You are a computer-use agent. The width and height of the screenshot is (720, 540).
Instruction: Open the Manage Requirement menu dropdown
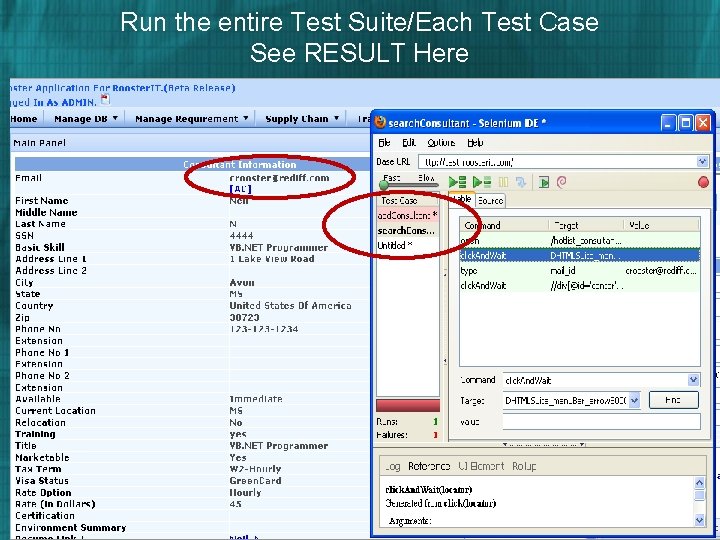coord(191,119)
